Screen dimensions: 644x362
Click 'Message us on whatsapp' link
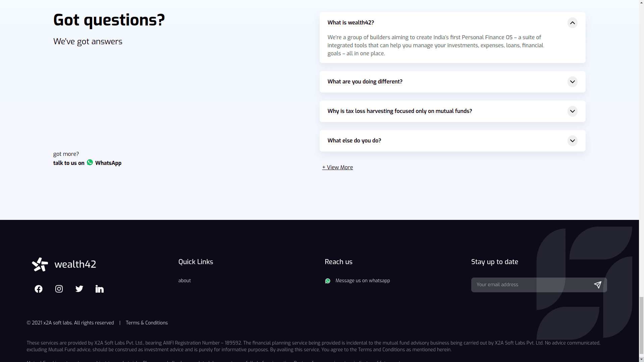[x=363, y=281]
